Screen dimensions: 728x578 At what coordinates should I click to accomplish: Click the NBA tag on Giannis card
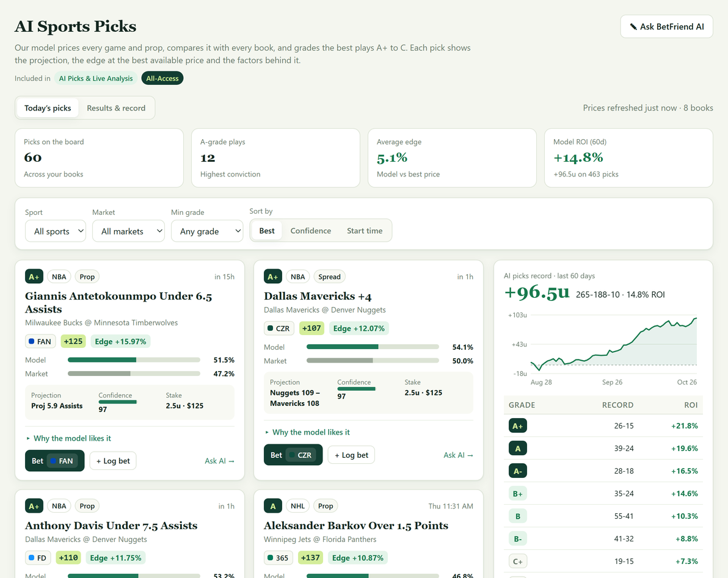coord(59,276)
